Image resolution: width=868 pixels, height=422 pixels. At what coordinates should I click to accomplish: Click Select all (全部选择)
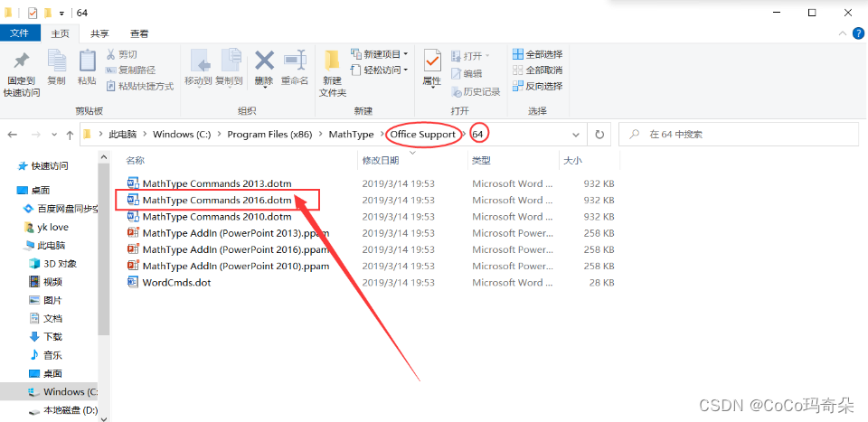(x=537, y=54)
